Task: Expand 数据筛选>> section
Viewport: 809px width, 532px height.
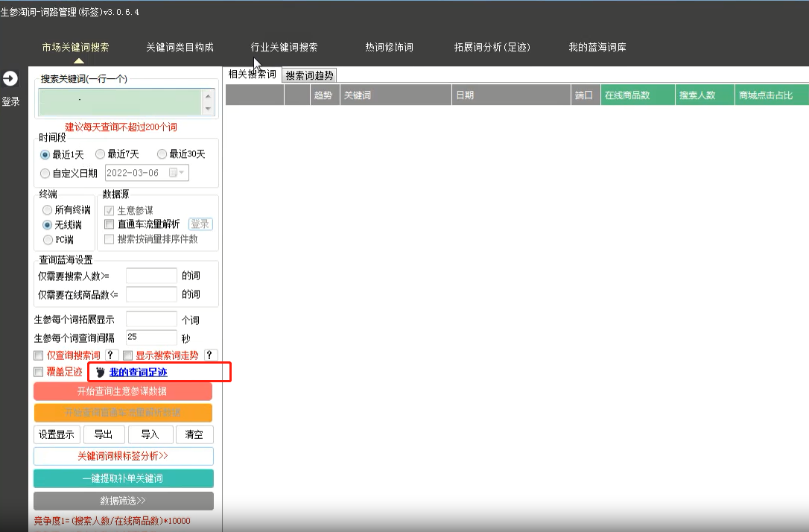Action: coord(124,501)
